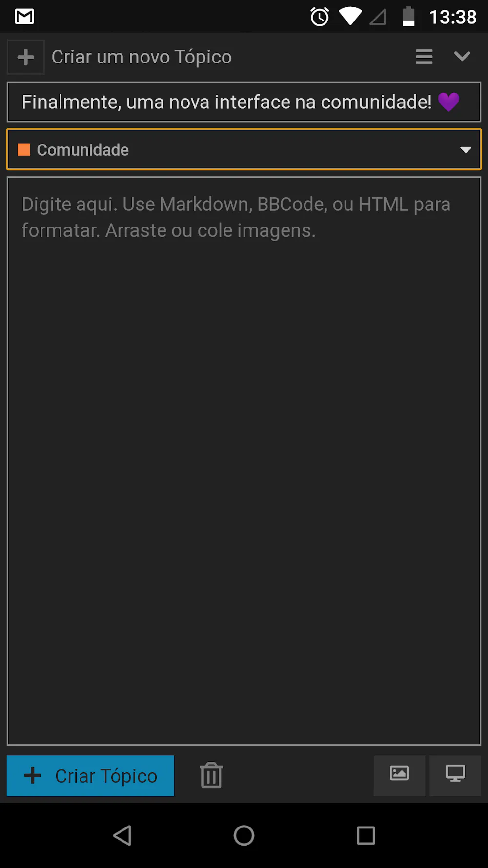This screenshot has width=488, height=868.
Task: Tap the alarm clock status icon
Action: [x=320, y=17]
